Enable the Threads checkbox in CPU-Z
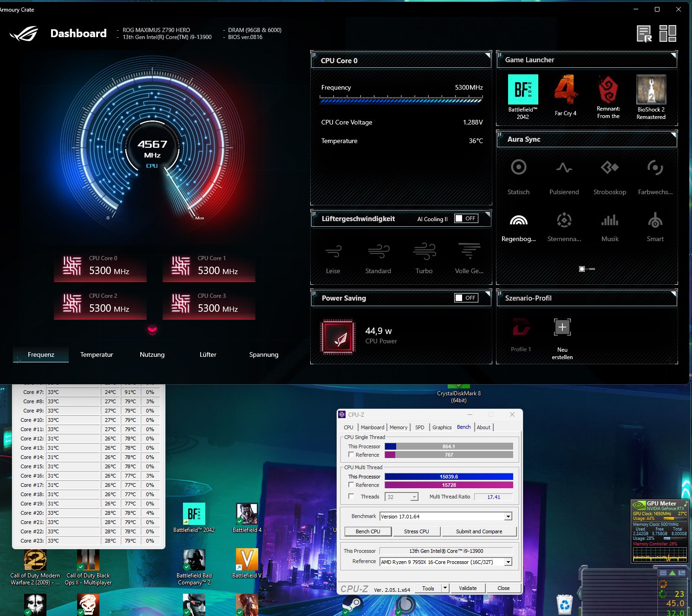692x616 pixels. 351,497
